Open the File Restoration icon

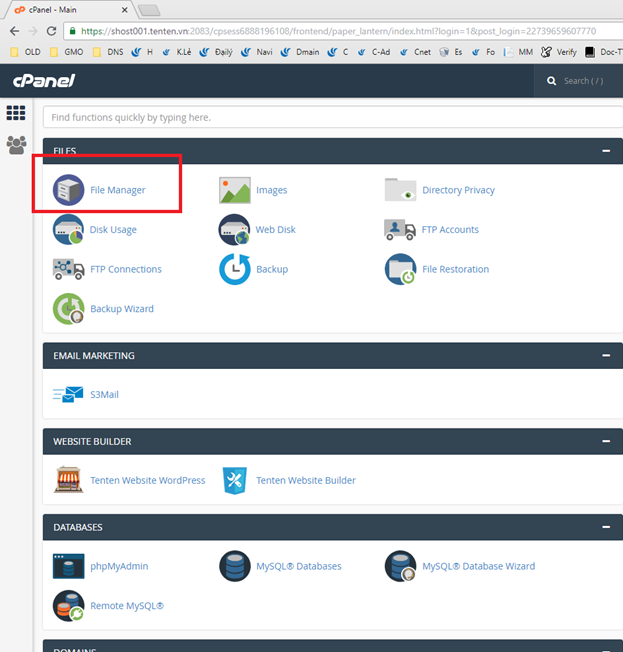pos(400,269)
